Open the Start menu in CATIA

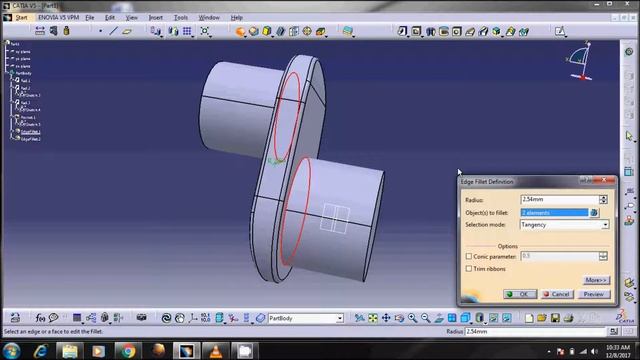coord(21,18)
